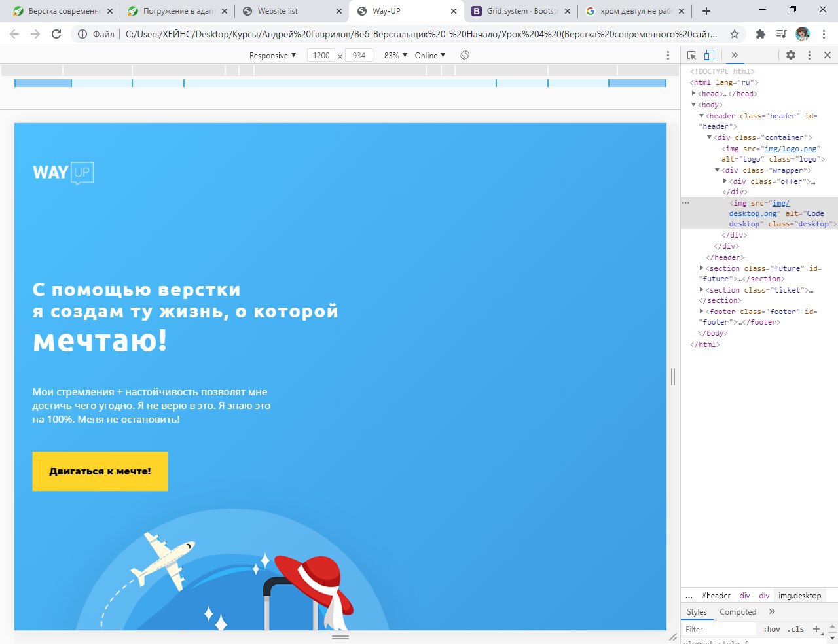838x644 pixels.
Task: Collapse the div container node
Action: 709,137
